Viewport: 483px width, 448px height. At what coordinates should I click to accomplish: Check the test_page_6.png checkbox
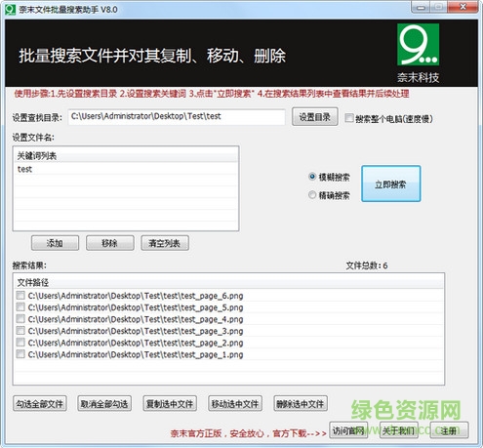(x=20, y=296)
